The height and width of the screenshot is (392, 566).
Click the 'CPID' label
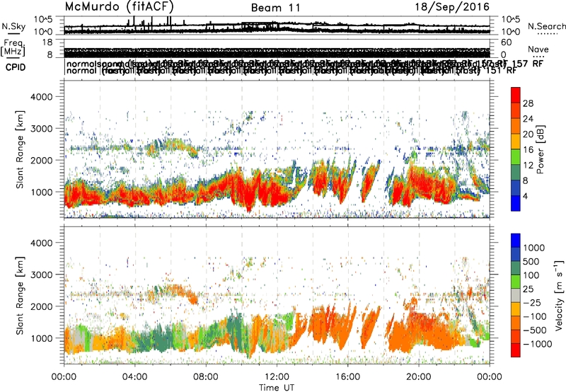[x=16, y=67]
